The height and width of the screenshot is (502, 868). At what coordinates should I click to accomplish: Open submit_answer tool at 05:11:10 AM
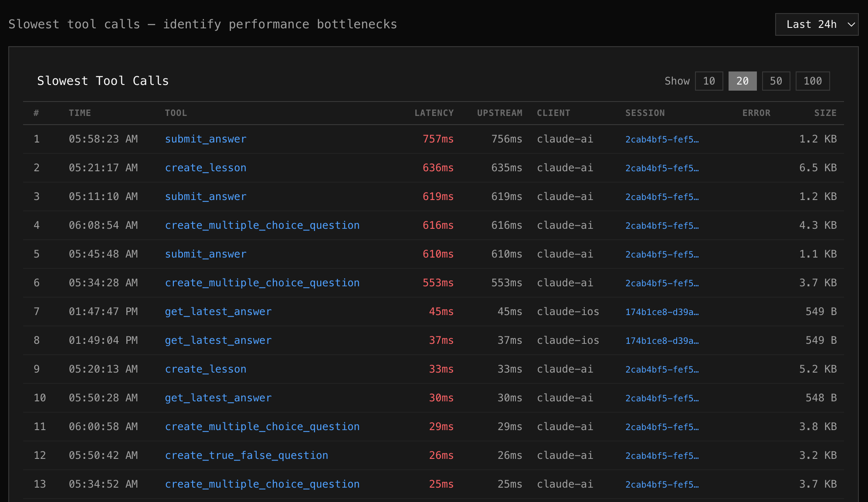[206, 197]
